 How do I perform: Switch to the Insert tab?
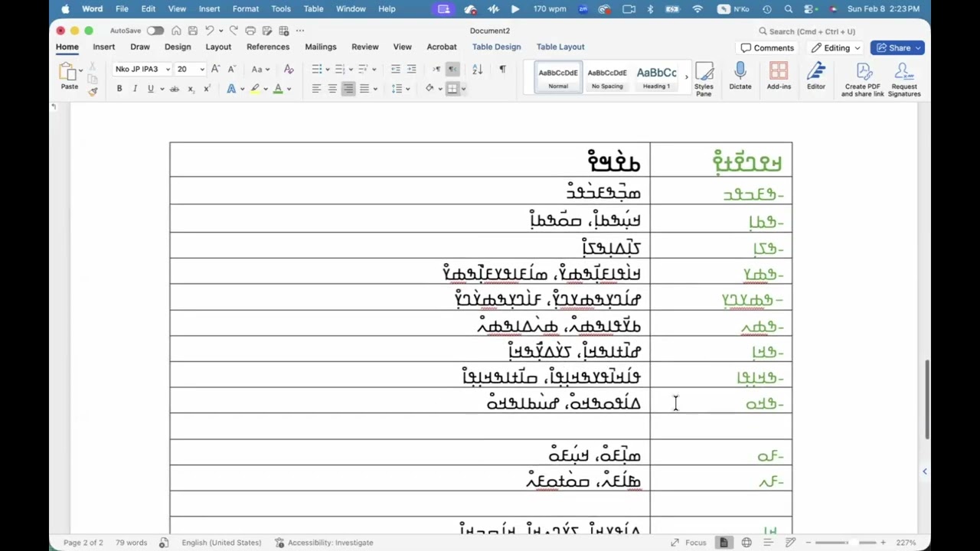coord(103,47)
